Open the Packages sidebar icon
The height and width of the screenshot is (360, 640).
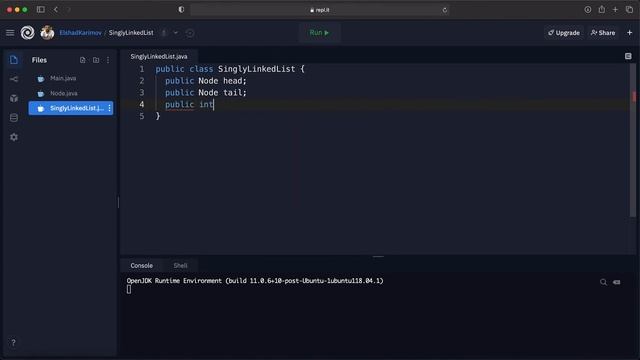pos(13,98)
